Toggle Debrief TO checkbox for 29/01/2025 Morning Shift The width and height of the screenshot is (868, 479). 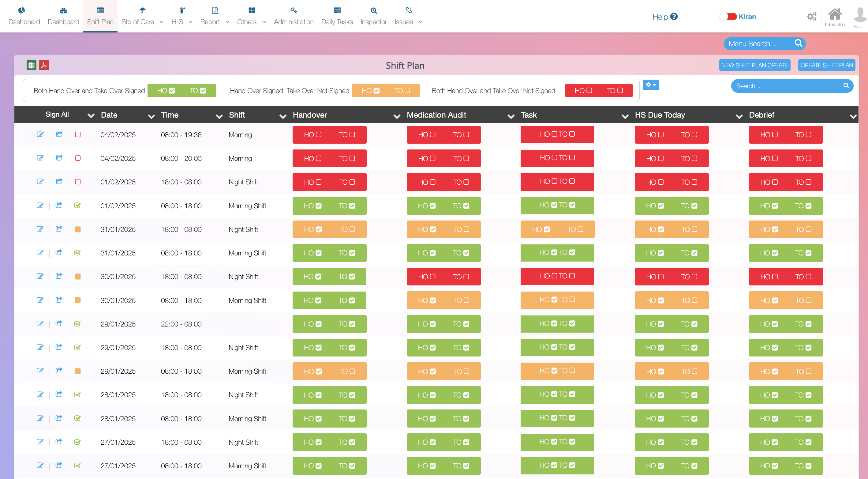pos(809,371)
